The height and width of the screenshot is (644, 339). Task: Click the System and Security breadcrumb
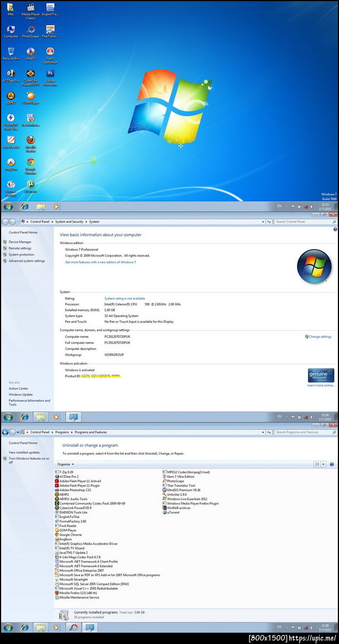69,221
